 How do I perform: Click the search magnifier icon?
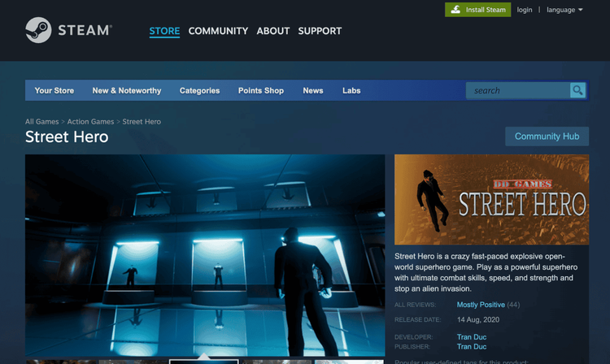pyautogui.click(x=577, y=90)
